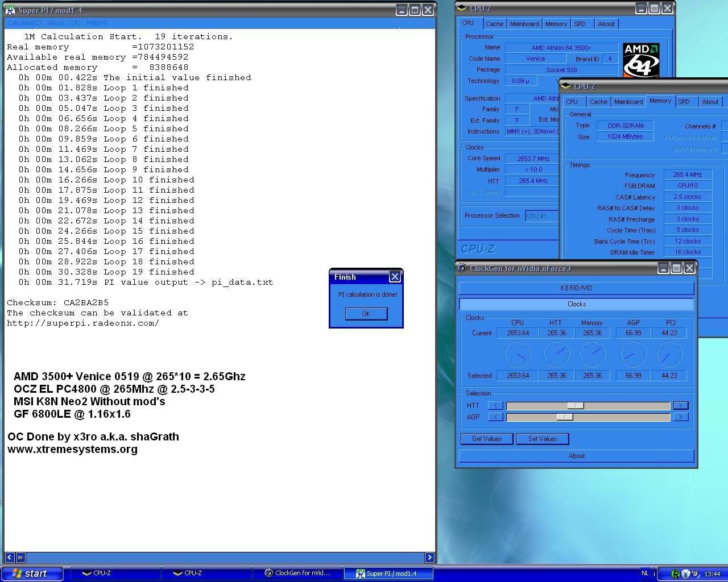This screenshot has width=728, height=582.
Task: Switch to Mainboard tab in back CPU-Z
Action: (x=524, y=24)
